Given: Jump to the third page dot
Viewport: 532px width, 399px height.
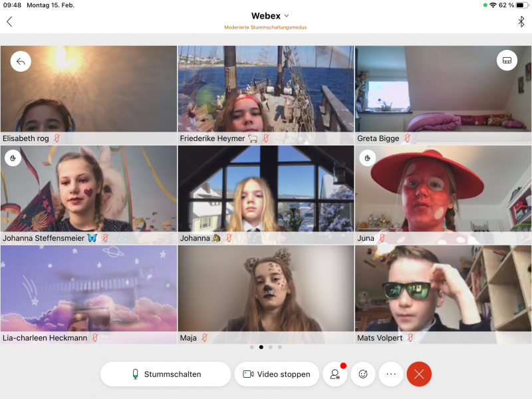Looking at the screenshot, I should point(270,347).
